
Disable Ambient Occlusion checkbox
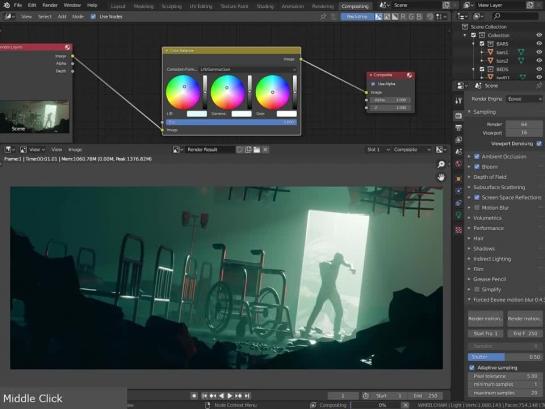pos(477,157)
